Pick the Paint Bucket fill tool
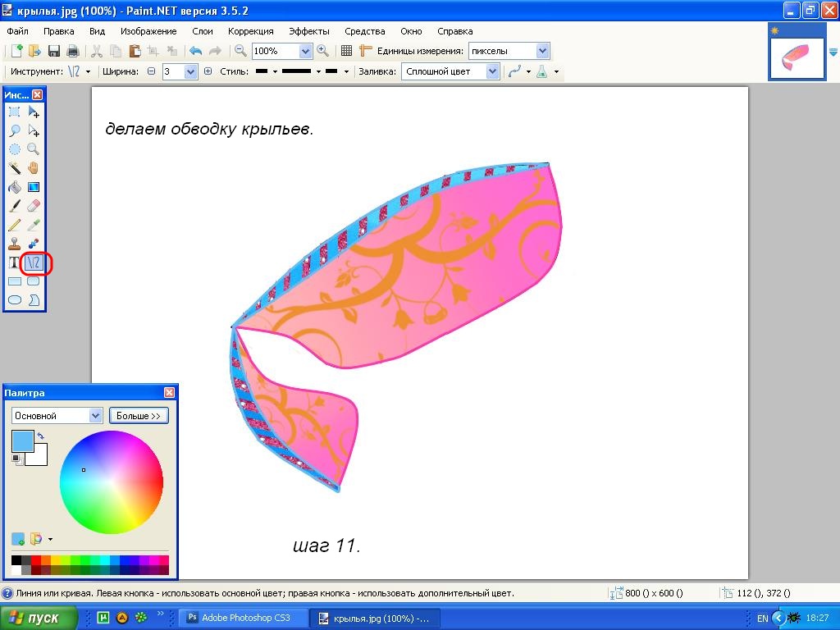This screenshot has width=840, height=630. tap(15, 187)
